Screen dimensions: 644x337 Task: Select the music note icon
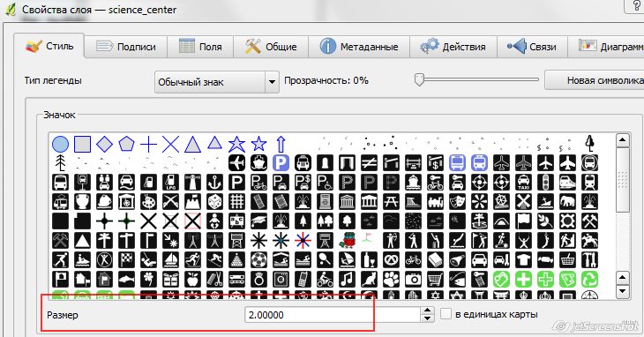[x=347, y=280]
